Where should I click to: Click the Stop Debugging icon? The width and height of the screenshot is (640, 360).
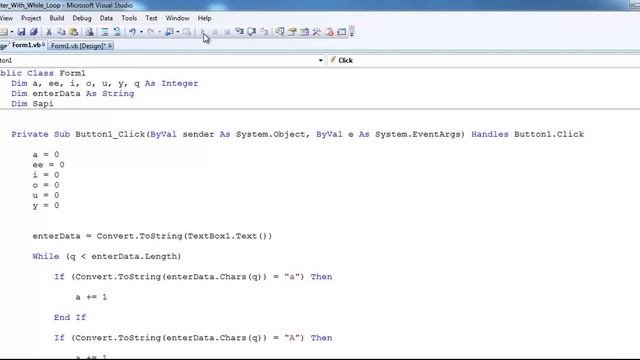click(227, 32)
